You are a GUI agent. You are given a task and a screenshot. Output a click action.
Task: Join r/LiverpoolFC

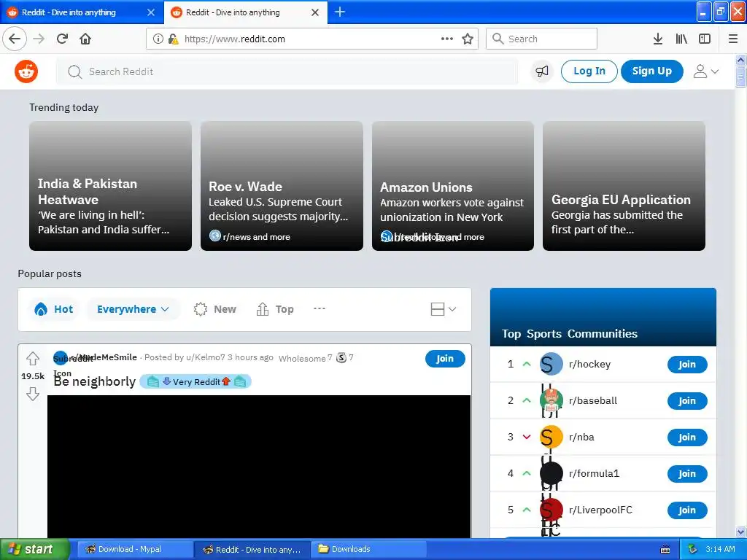coord(687,510)
